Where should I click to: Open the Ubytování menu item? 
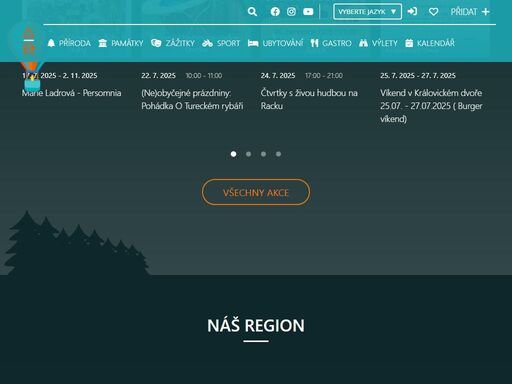[275, 43]
